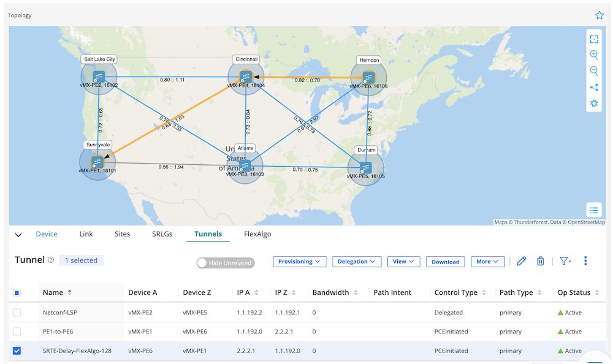The image size is (613, 364).
Task: Select the Durham vMX-PE5 node
Action: coord(365,168)
